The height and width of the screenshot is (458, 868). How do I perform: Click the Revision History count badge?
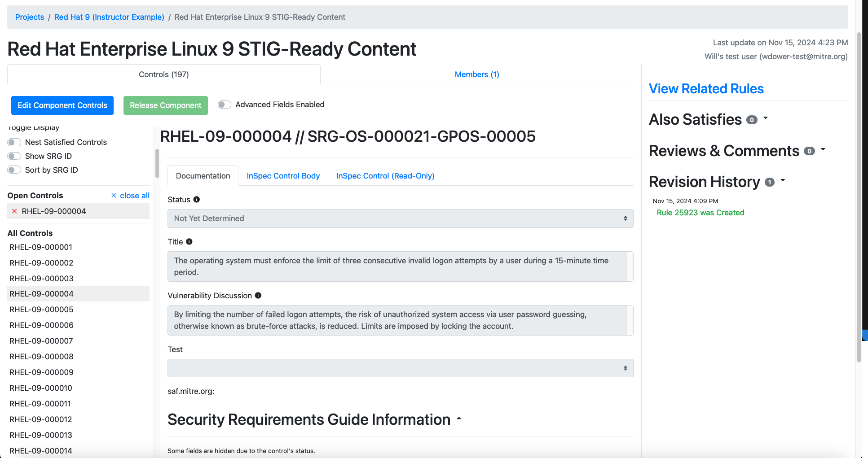pos(770,182)
